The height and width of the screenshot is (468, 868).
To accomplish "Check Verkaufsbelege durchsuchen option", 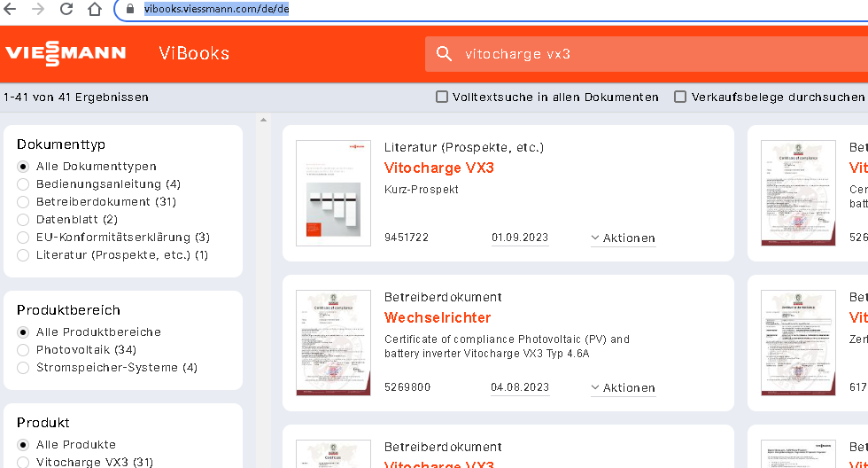I will tap(680, 97).
